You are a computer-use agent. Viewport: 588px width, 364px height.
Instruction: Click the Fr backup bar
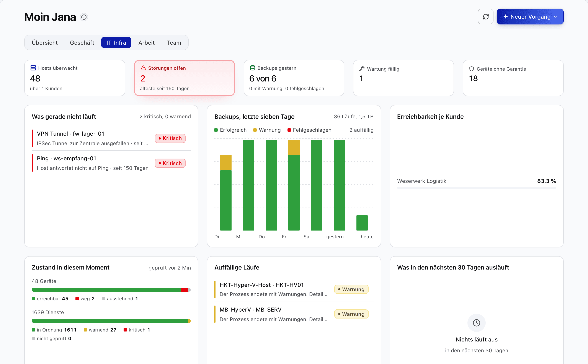pos(294,185)
